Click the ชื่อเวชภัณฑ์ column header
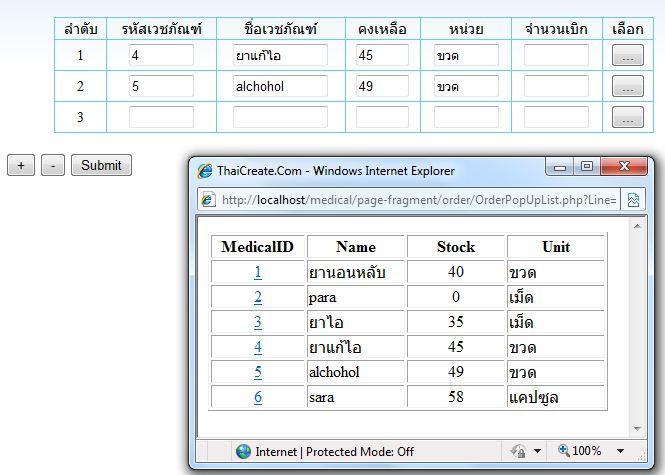Screen dimensions: 665x475 (x=281, y=29)
